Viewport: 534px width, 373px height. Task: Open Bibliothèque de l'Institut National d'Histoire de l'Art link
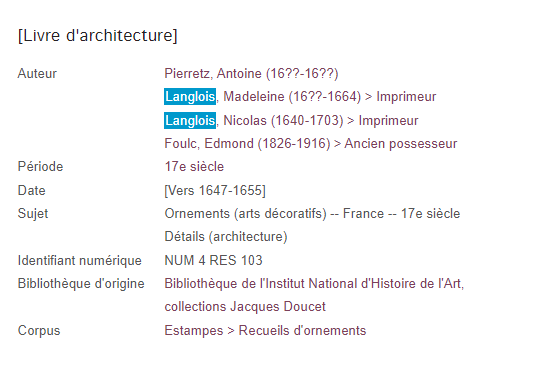click(x=314, y=283)
